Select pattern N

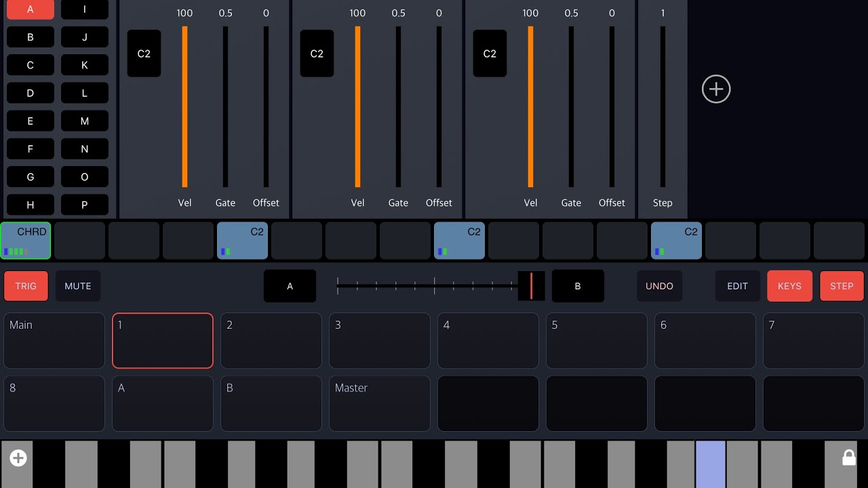[x=85, y=149]
